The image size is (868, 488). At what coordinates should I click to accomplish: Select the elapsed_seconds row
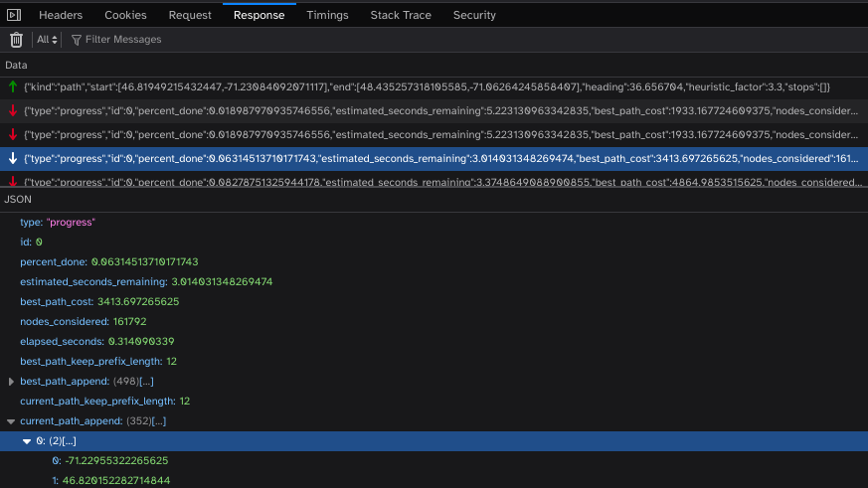click(x=434, y=341)
